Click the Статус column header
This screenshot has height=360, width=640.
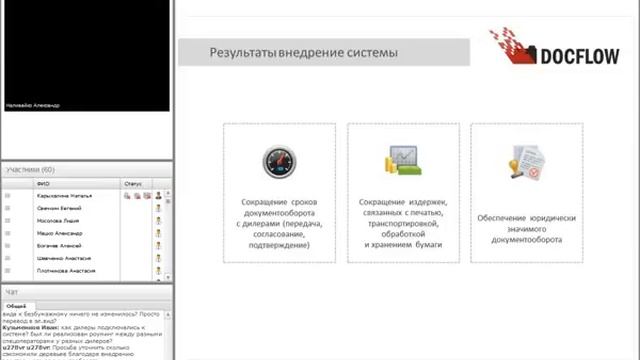click(x=136, y=184)
